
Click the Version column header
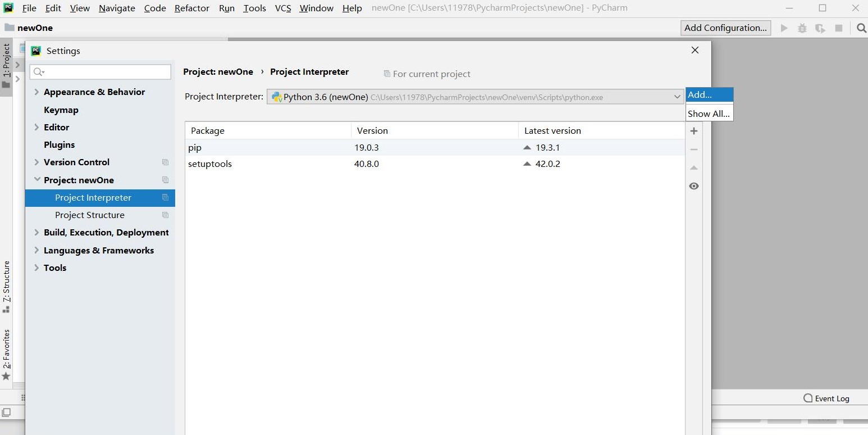[x=435, y=131]
